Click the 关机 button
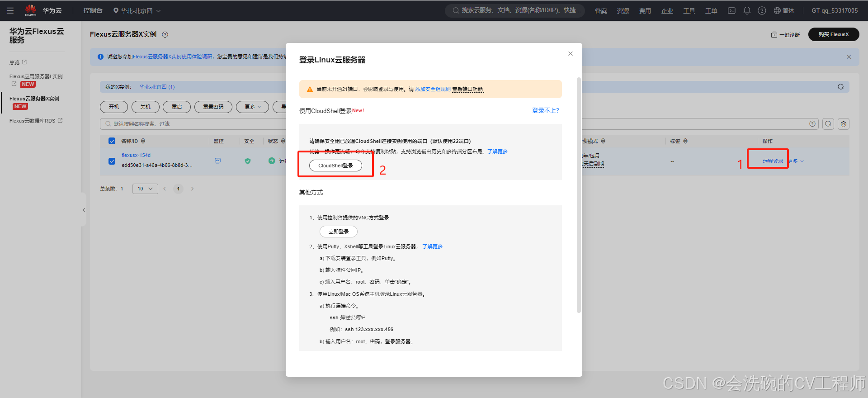The image size is (868, 398). 146,107
